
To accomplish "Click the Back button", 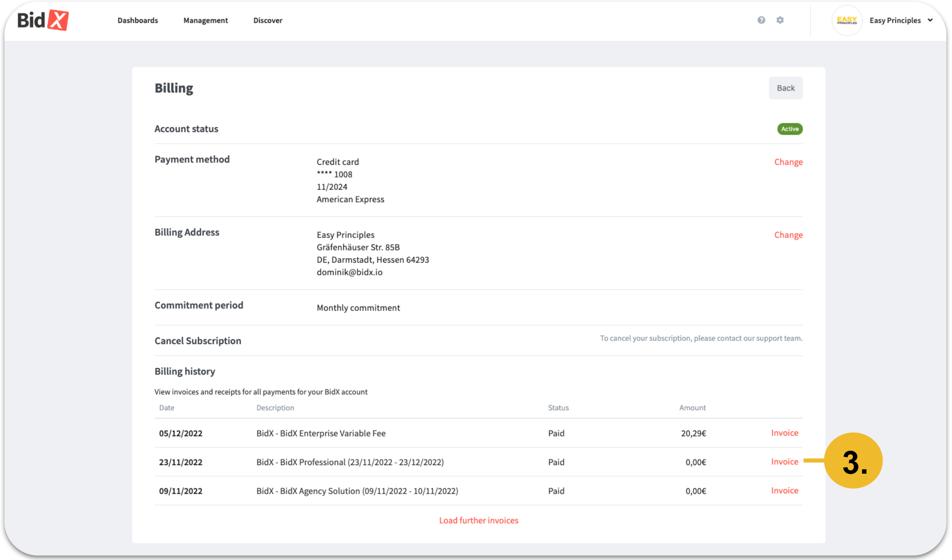I will (785, 88).
